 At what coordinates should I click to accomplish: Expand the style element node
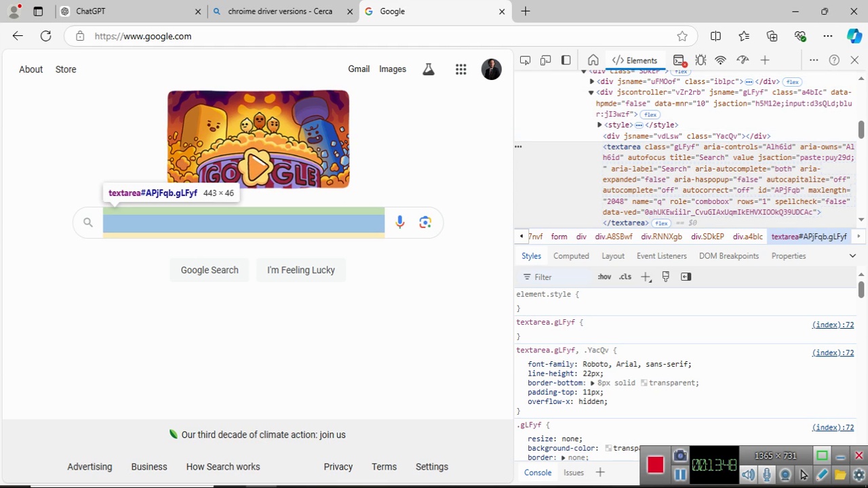pos(599,125)
